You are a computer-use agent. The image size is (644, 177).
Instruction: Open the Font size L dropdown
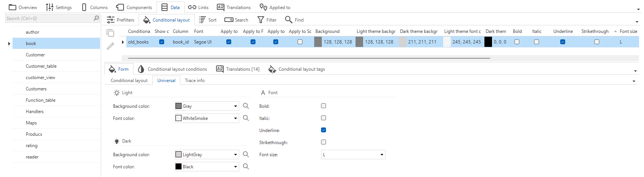pos(353,155)
